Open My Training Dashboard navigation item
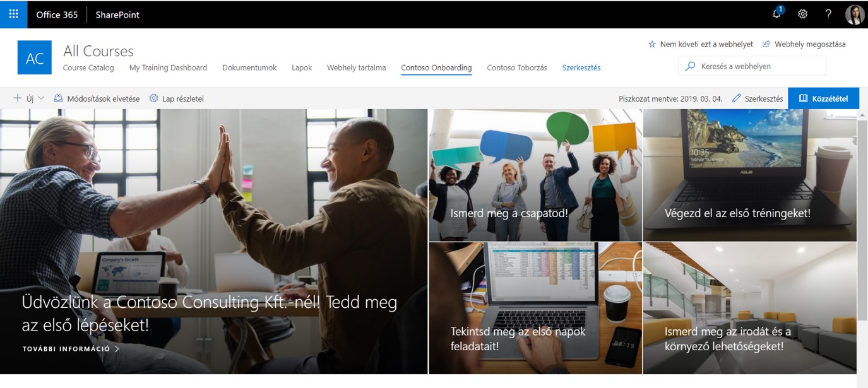Screen dimensions: 868x388 168,68
